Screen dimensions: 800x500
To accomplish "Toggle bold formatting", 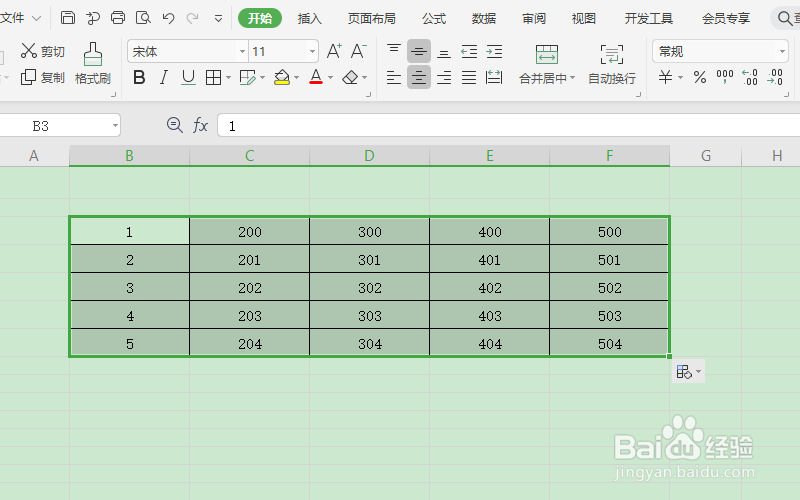I will click(x=139, y=78).
